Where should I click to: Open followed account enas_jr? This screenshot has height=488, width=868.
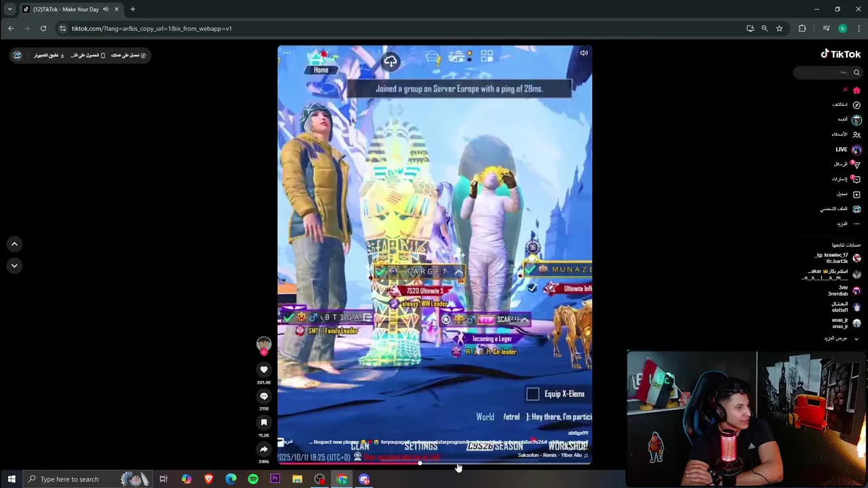click(x=846, y=323)
